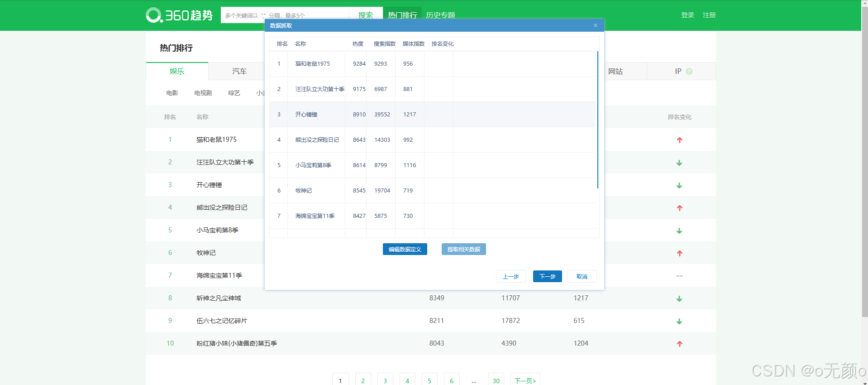The height and width of the screenshot is (385, 868).
Task: Go to page 30 in pagination
Action: (x=496, y=380)
